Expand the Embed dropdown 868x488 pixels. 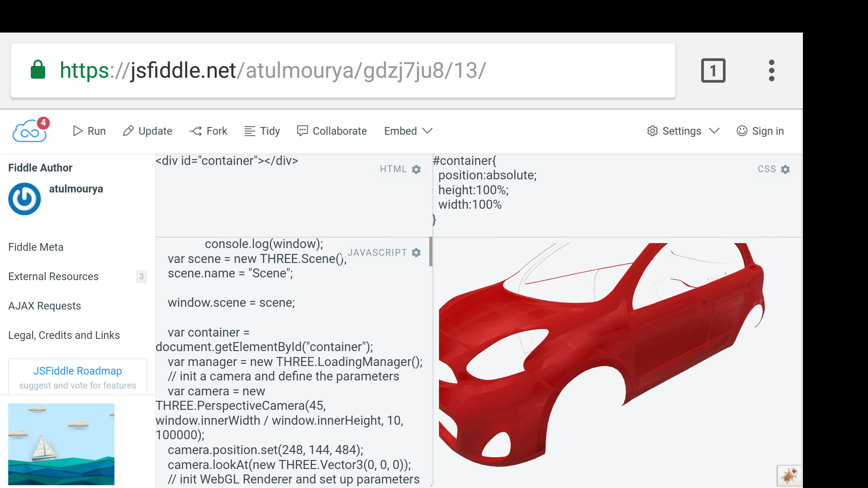coord(408,131)
